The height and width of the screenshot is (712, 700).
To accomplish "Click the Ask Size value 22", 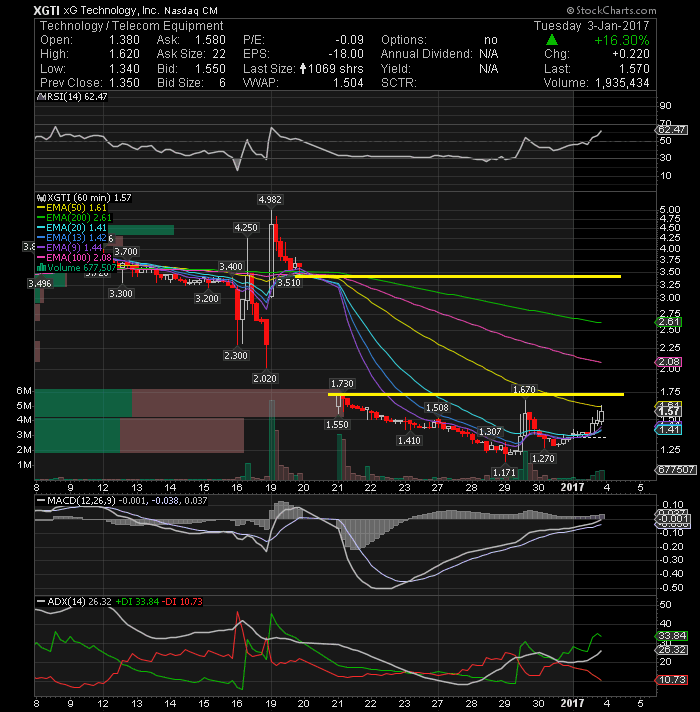I will 219,54.
